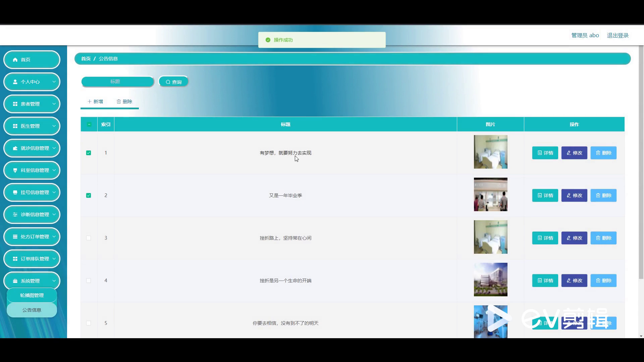Expand the 挂号信息管理 chevron
Screen dimensions: 644x362
(54, 192)
